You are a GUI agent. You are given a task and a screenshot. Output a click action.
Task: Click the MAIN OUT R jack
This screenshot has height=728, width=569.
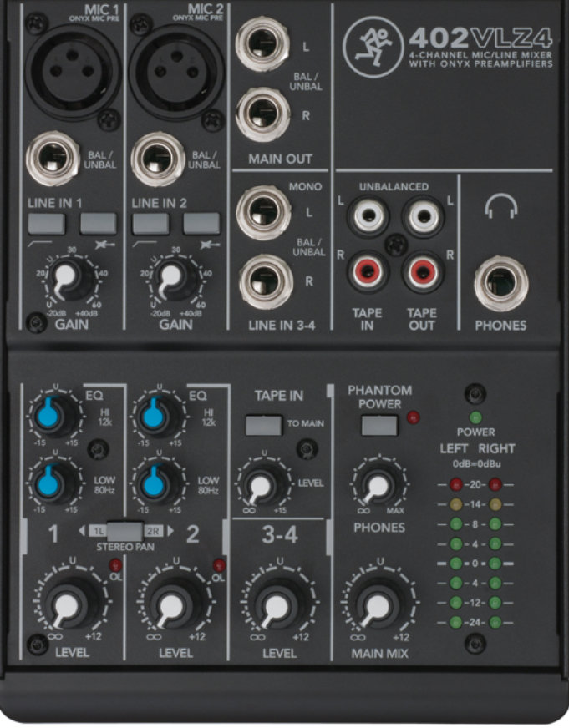[263, 114]
